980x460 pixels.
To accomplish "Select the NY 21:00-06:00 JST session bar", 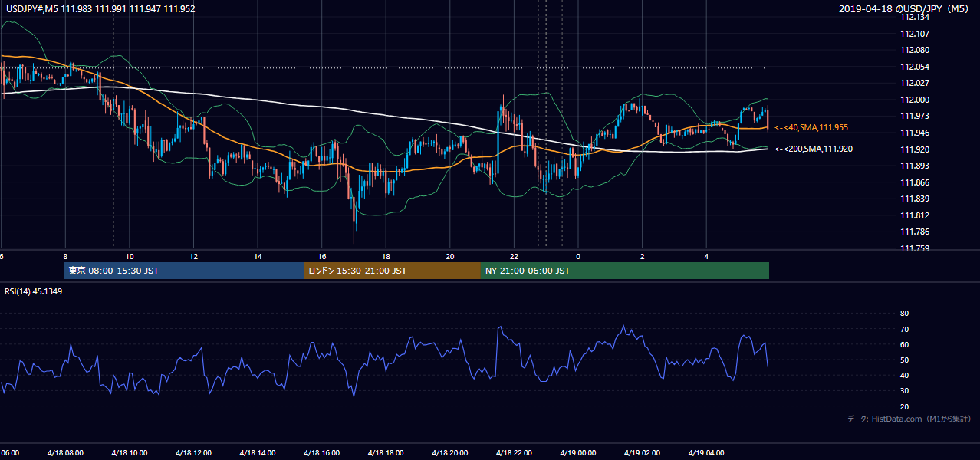I will [625, 271].
